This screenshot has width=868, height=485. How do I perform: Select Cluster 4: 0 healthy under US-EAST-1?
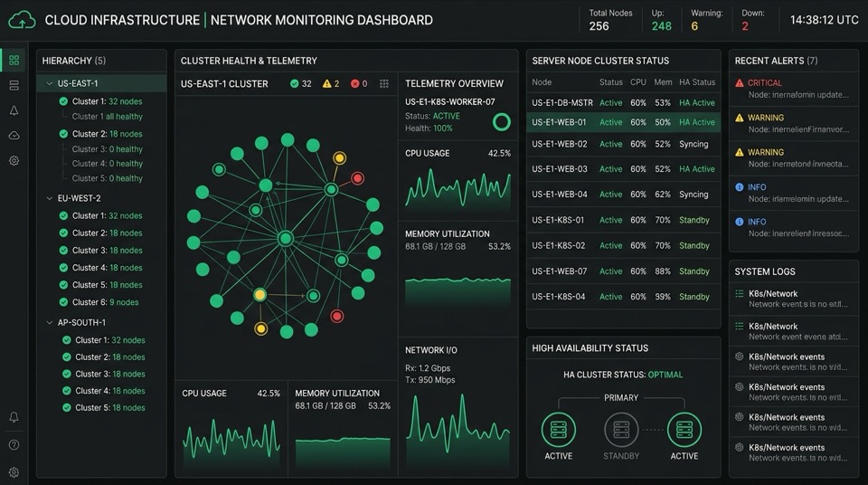point(107,164)
